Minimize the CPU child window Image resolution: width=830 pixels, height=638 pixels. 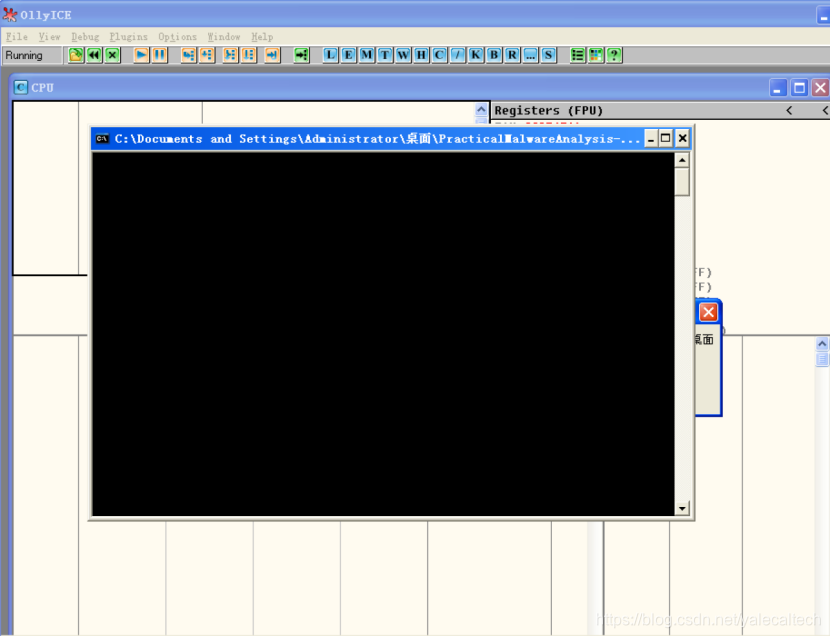(x=778, y=87)
